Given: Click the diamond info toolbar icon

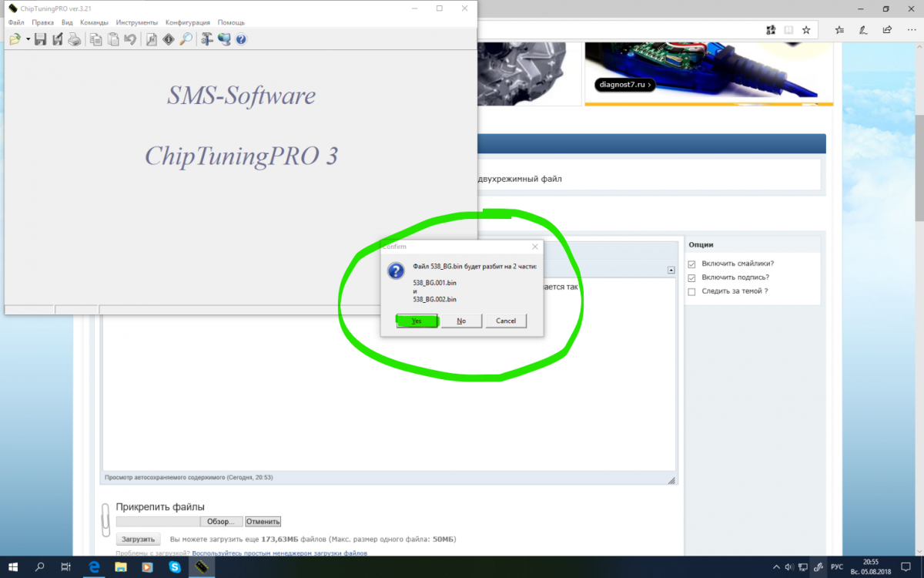Looking at the screenshot, I should point(169,39).
